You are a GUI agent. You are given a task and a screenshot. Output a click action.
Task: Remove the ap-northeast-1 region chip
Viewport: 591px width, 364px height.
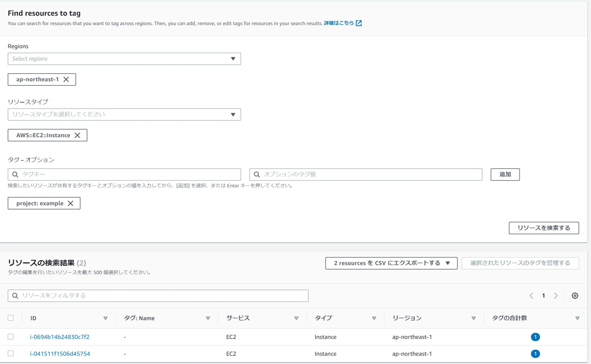(66, 79)
